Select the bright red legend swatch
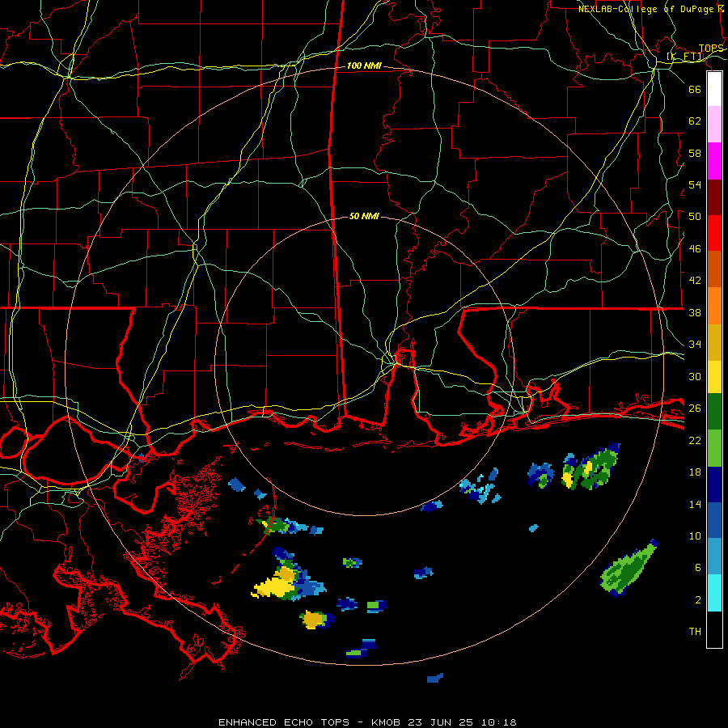This screenshot has height=728, width=728. [714, 233]
